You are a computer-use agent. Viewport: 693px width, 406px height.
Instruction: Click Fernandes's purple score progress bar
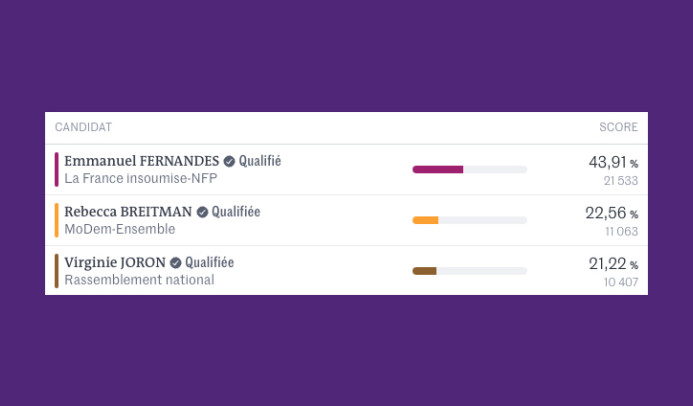(x=469, y=169)
